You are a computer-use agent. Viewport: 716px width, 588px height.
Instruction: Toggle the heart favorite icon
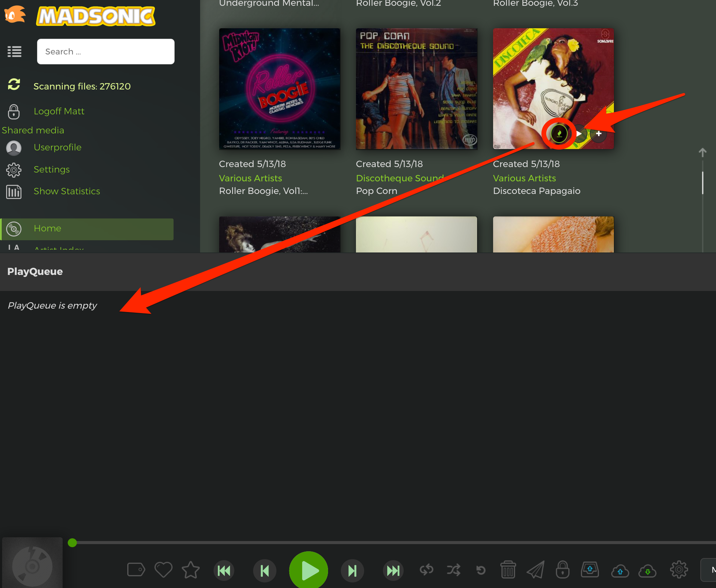pos(163,570)
